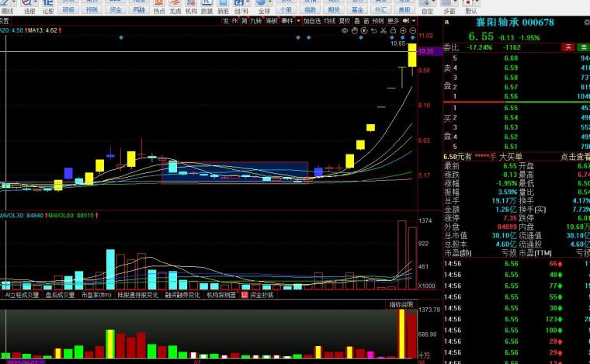Expand dropdown arrow next to 事件
This screenshot has width=590, height=364.
point(298,21)
